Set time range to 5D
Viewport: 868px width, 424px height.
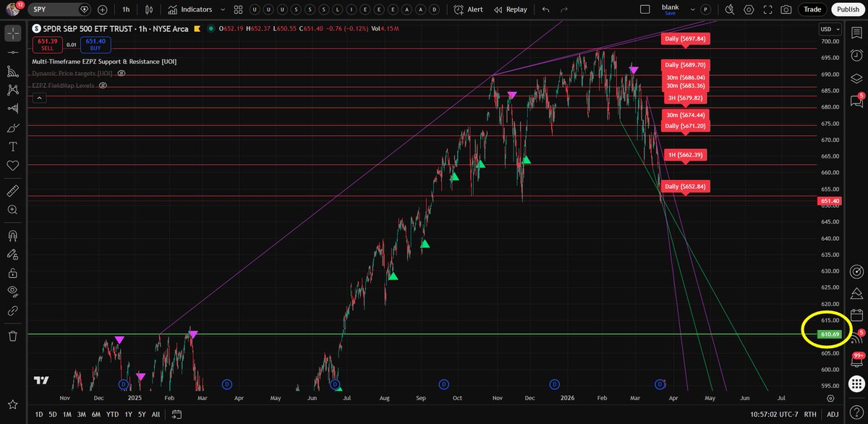[x=53, y=415]
